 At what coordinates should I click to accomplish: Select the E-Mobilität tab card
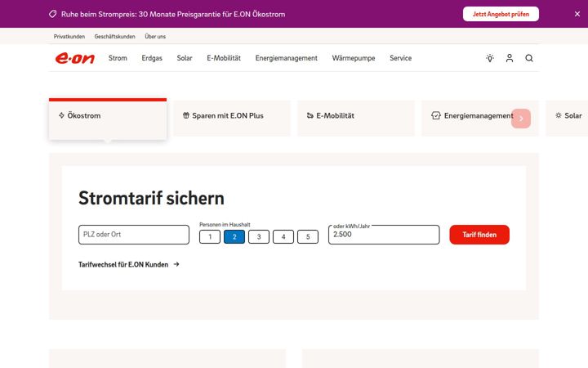[356, 119]
